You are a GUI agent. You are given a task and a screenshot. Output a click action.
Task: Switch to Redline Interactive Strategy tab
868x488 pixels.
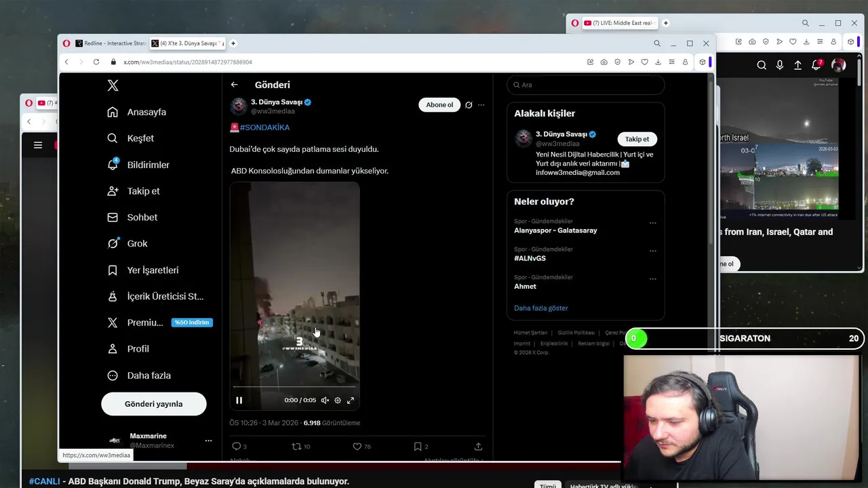pyautogui.click(x=110, y=43)
